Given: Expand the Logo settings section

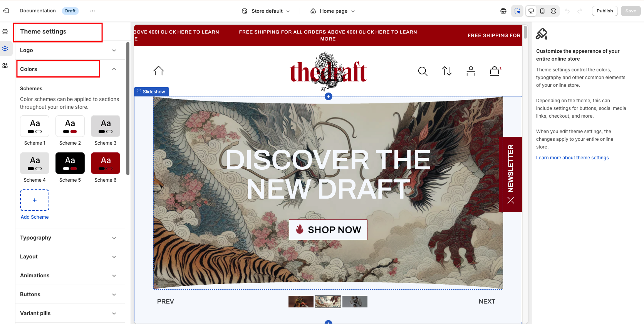Looking at the screenshot, I should (x=70, y=50).
